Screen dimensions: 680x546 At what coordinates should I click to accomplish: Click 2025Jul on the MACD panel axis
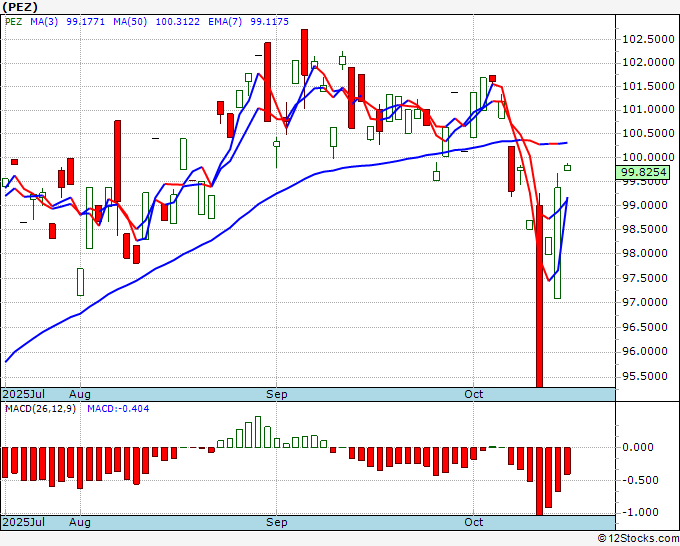(x=24, y=522)
